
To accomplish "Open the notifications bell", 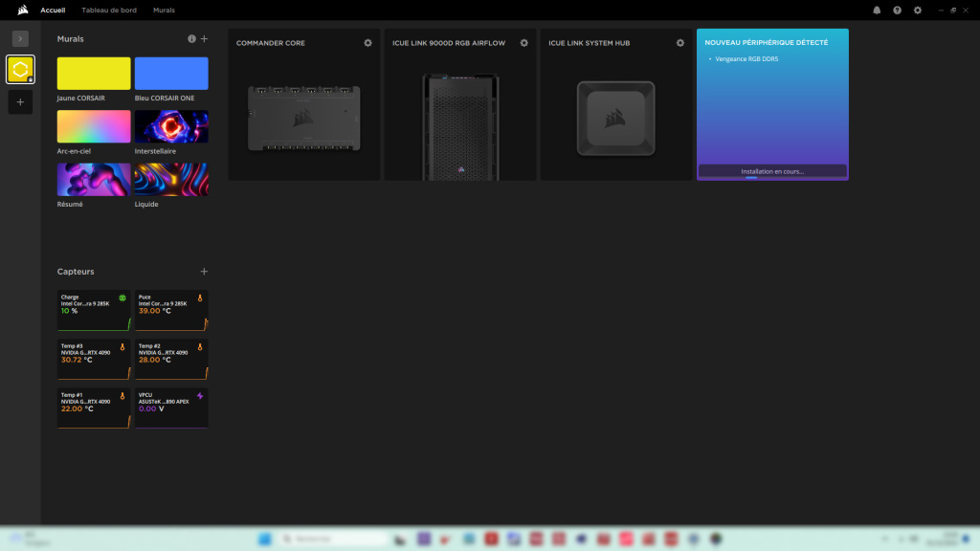I will coord(877,10).
